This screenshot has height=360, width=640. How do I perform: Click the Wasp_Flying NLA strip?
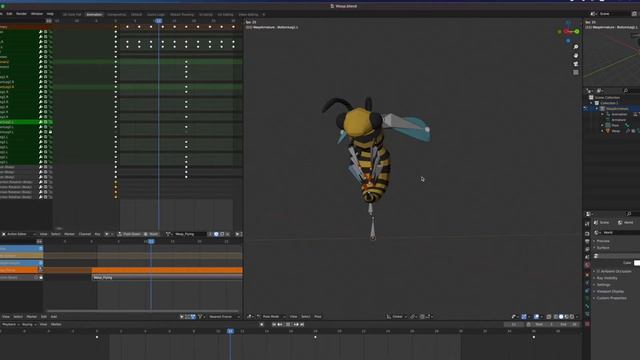(167, 278)
